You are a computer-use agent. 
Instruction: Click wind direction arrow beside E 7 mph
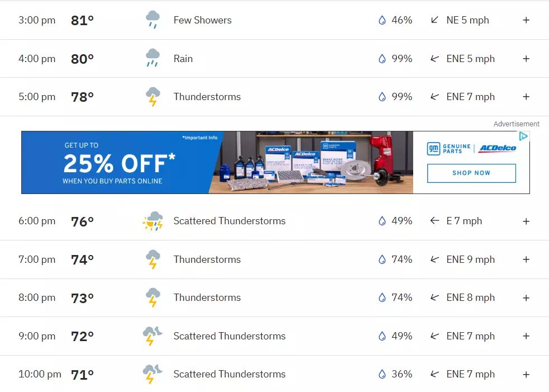[434, 221]
